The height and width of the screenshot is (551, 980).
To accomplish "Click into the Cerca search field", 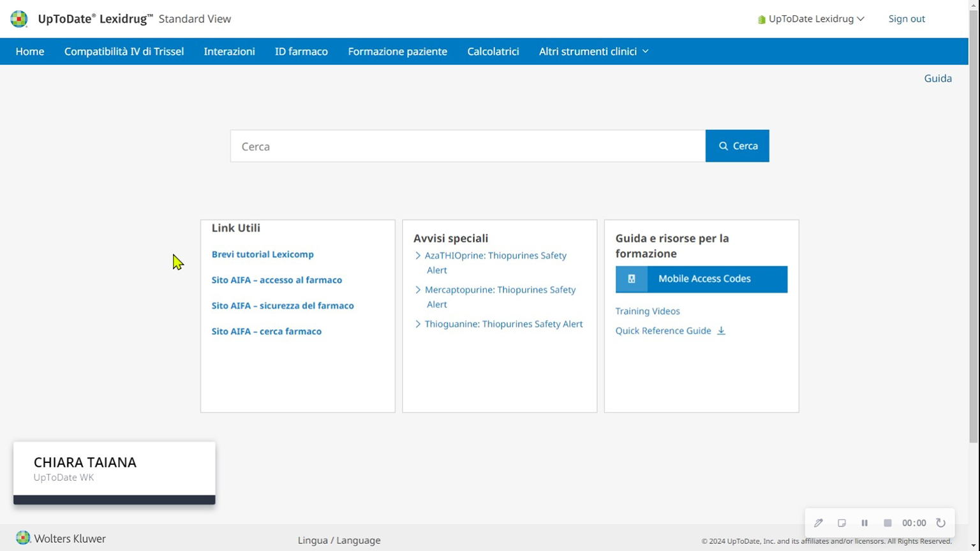I will pyautogui.click(x=468, y=146).
